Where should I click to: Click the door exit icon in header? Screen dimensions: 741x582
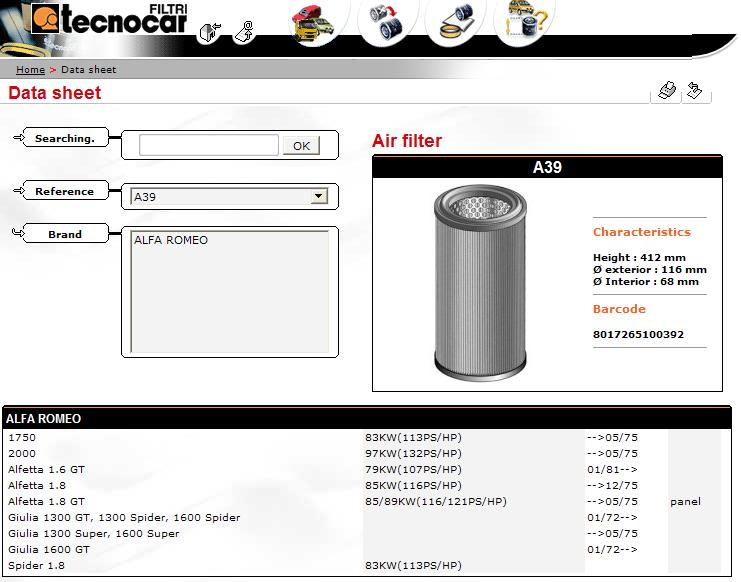click(x=209, y=33)
